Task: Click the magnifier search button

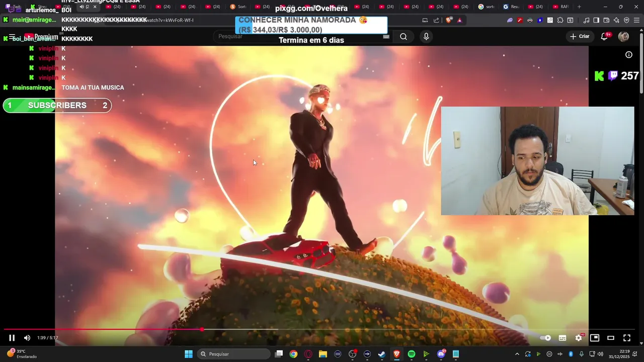Action: click(404, 36)
